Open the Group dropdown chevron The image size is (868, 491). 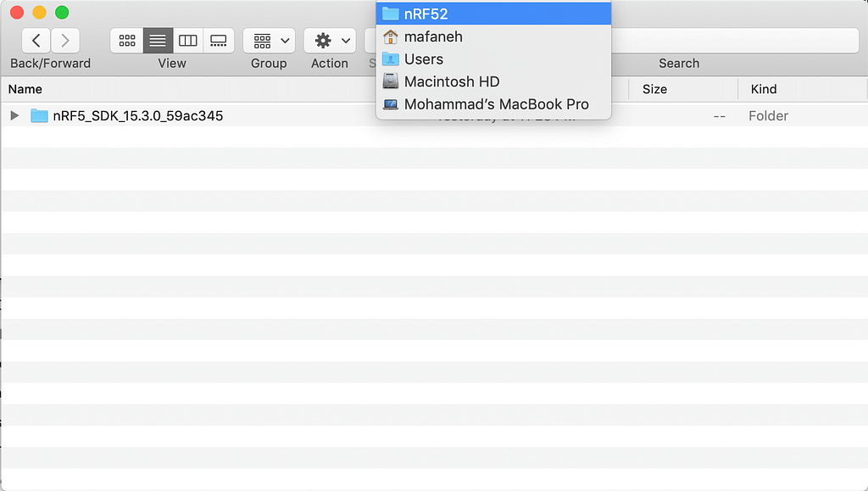[x=283, y=40]
